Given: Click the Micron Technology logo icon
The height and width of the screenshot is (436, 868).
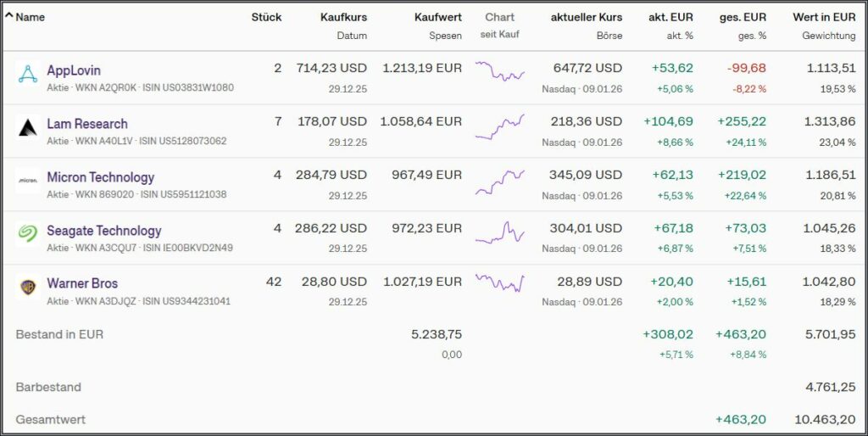Looking at the screenshot, I should [28, 181].
